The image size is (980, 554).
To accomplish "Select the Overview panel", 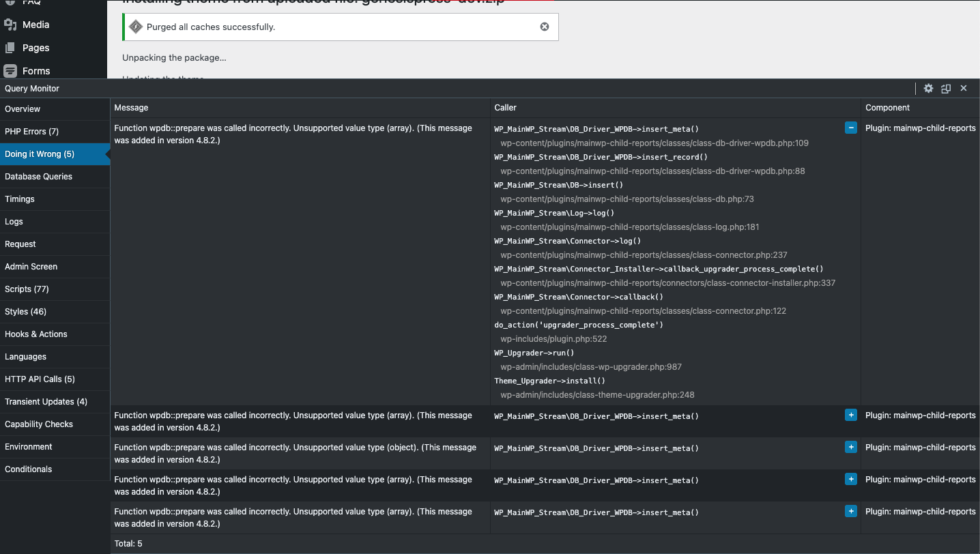I will click(23, 109).
